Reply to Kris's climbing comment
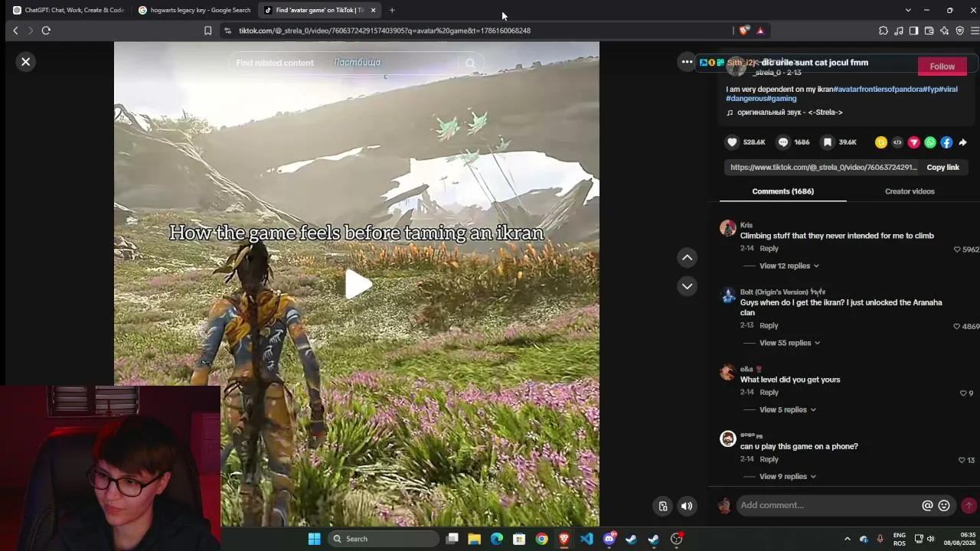 [769, 249]
